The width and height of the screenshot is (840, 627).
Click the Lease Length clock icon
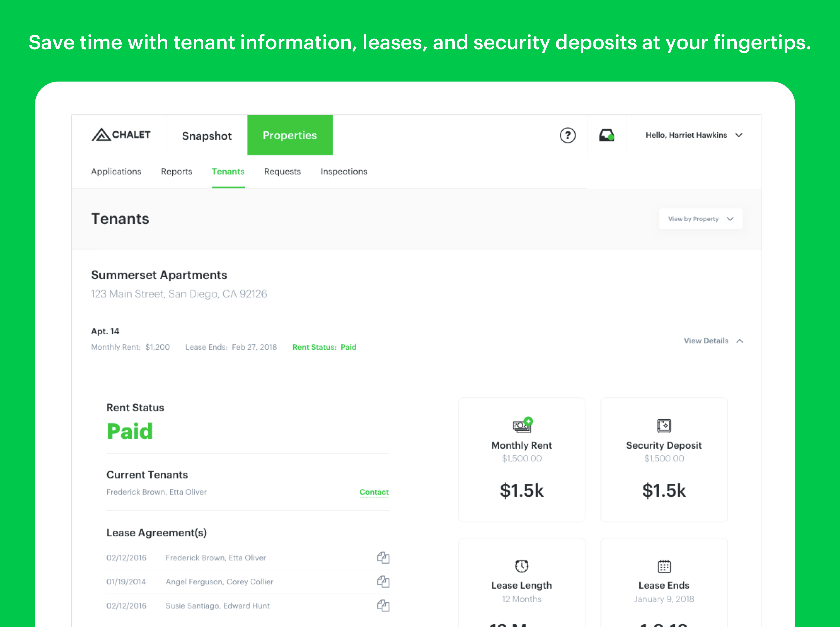click(522, 566)
